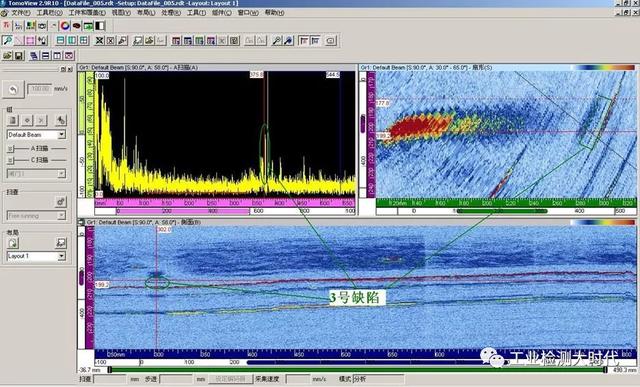Screen dimensions: 640x387
Task: Click the color palette wheel icon
Action: pyautogui.click(x=65, y=26)
